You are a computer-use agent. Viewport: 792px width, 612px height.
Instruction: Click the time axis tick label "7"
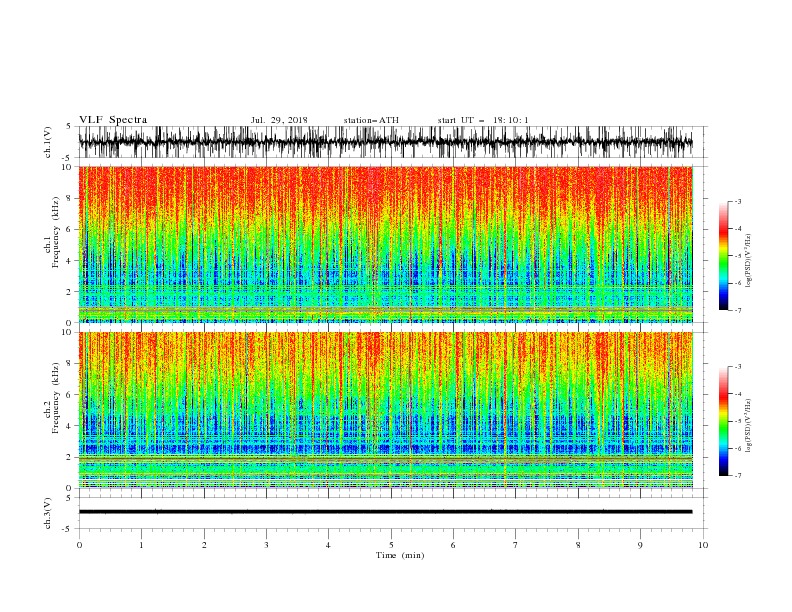point(516,545)
